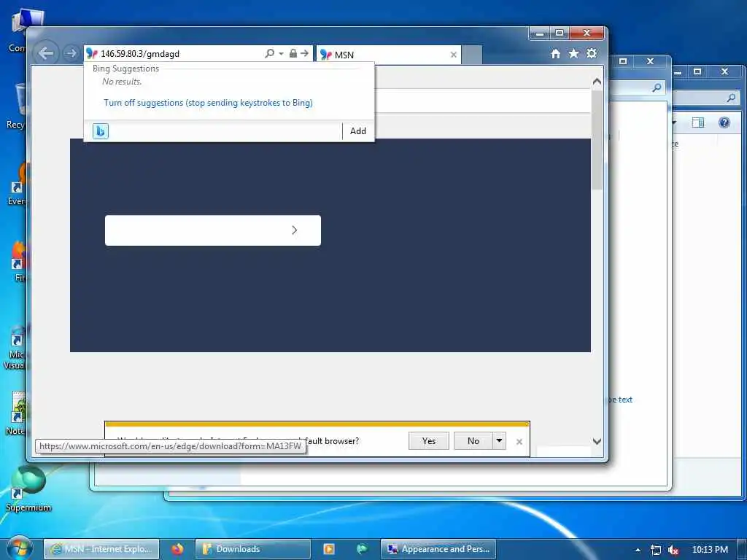Minimize the Internet Explorer window
Image resolution: width=747 pixels, height=560 pixels.
[540, 33]
